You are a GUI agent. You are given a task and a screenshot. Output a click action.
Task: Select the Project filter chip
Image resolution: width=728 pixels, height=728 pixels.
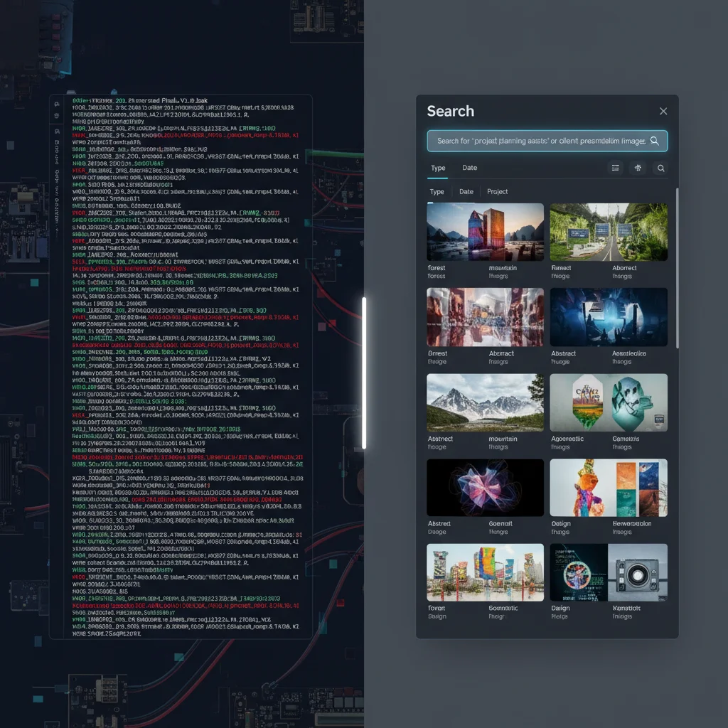click(497, 192)
